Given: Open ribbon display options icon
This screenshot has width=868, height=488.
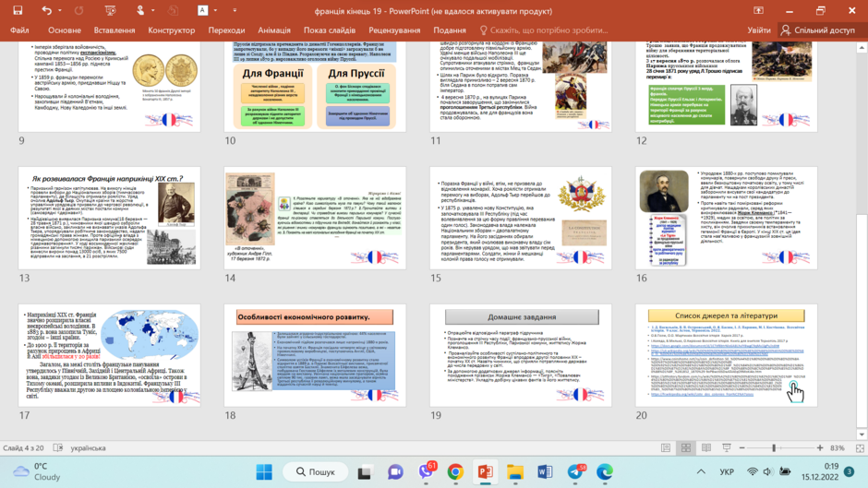Looking at the screenshot, I should coord(758,10).
